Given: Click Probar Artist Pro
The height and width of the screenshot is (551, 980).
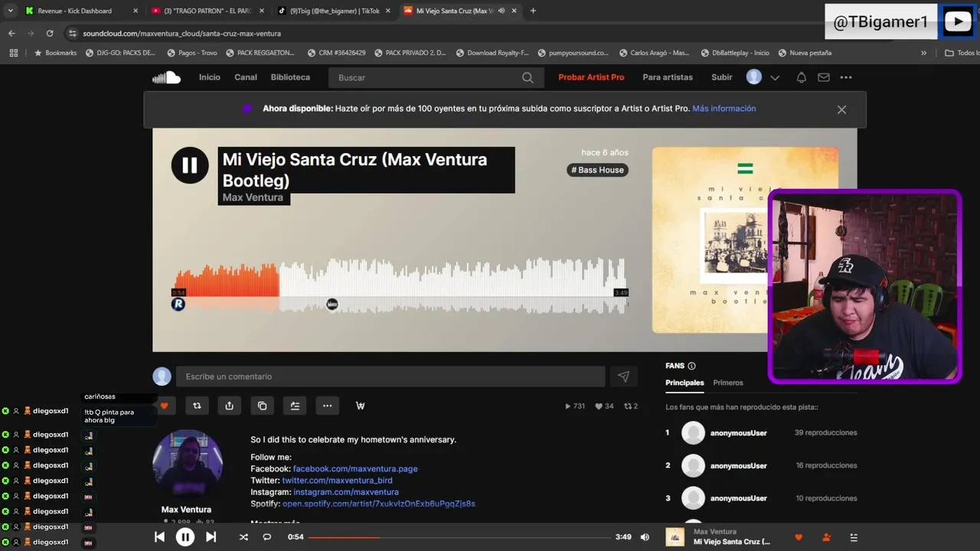Looking at the screenshot, I should (591, 77).
